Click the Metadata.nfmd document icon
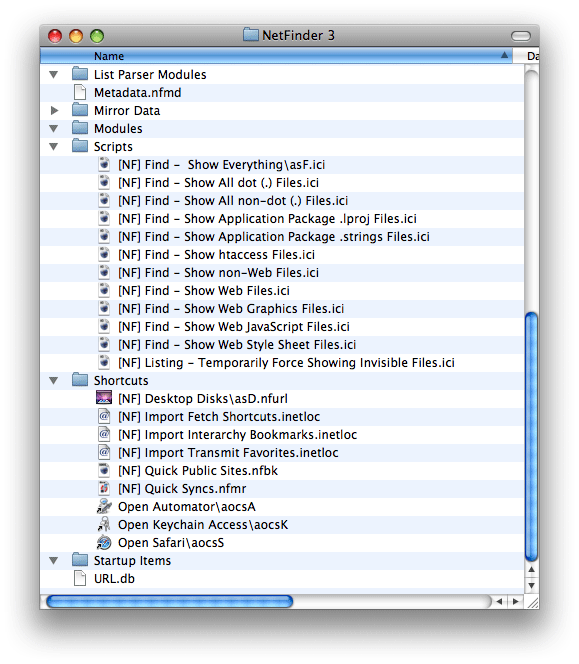Screen dimensions: 579x664 tap(80, 92)
